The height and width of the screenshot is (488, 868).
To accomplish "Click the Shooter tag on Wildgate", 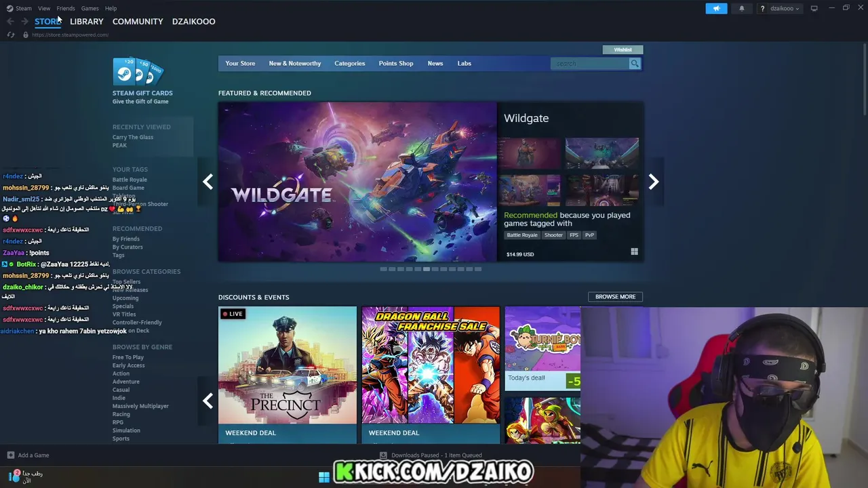I will click(553, 235).
